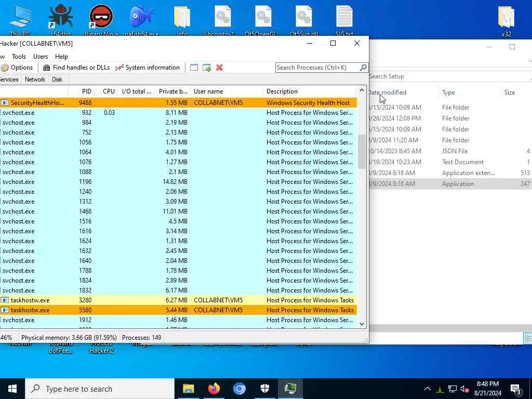Open the x32 folder on desktop
The height and width of the screenshot is (399, 532).
click(506, 20)
